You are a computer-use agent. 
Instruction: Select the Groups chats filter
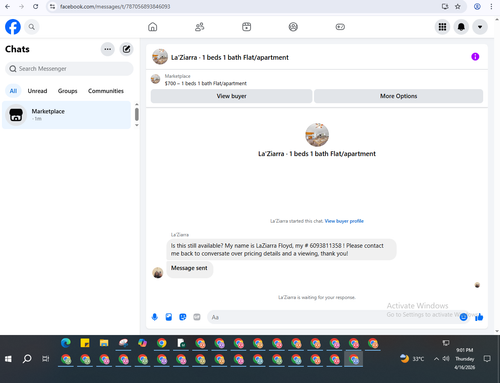67,91
